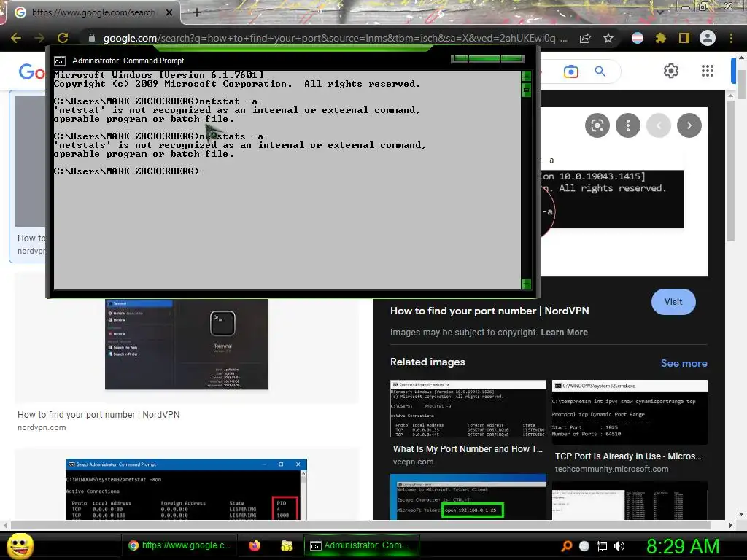Click the nordvpn.com source under Terminal image
747x560 pixels.
click(x=42, y=427)
